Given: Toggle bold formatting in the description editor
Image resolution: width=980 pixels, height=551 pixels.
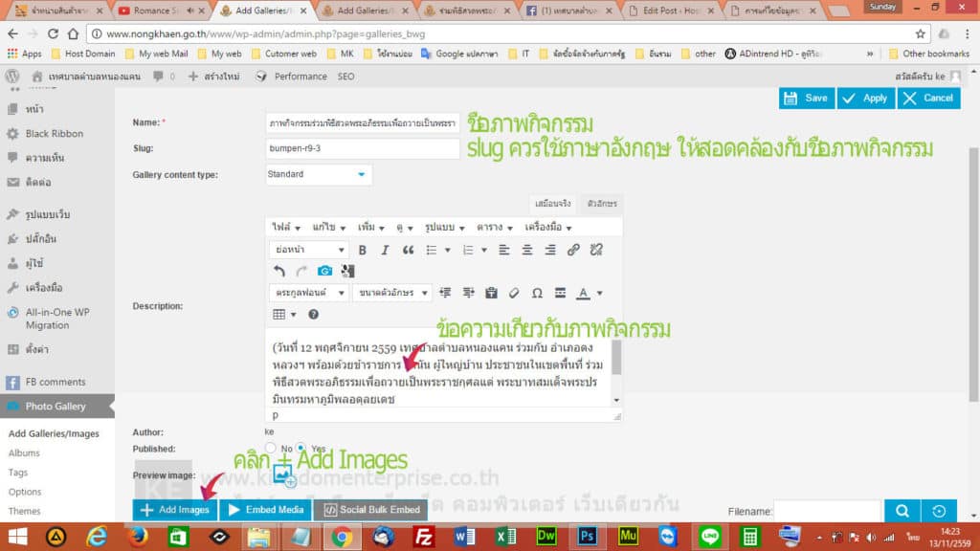Looking at the screenshot, I should (x=364, y=250).
